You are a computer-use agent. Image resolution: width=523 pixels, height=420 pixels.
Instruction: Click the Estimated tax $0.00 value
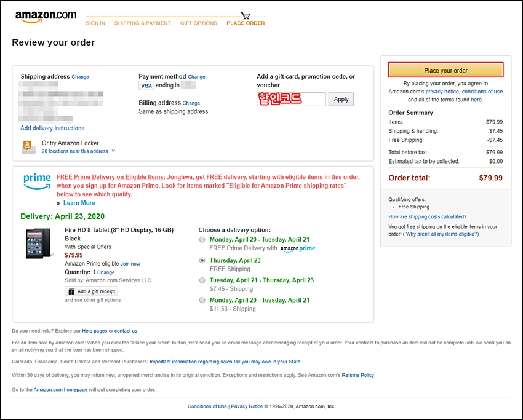pyautogui.click(x=496, y=161)
